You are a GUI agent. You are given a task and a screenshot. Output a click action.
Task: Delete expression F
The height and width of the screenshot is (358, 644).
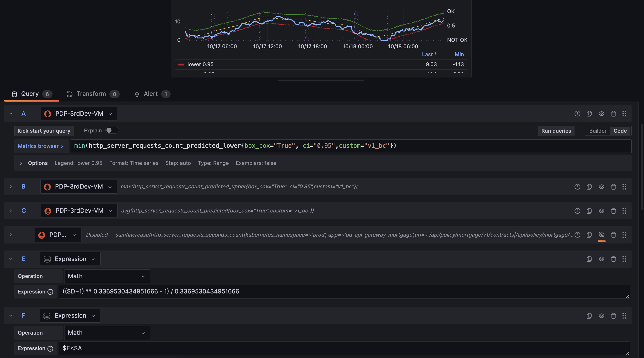(613, 316)
